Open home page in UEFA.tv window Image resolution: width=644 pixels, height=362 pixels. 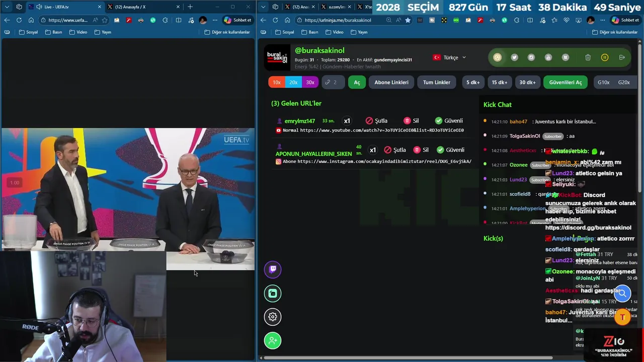(x=31, y=20)
